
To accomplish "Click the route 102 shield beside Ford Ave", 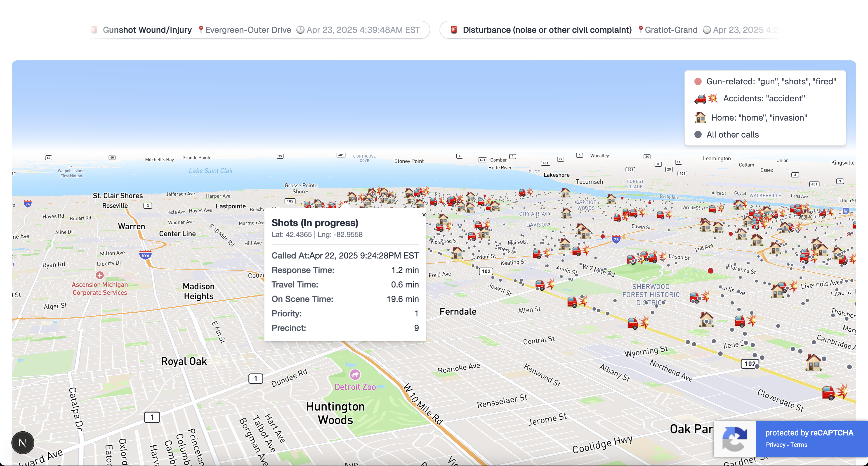I will 486,271.
